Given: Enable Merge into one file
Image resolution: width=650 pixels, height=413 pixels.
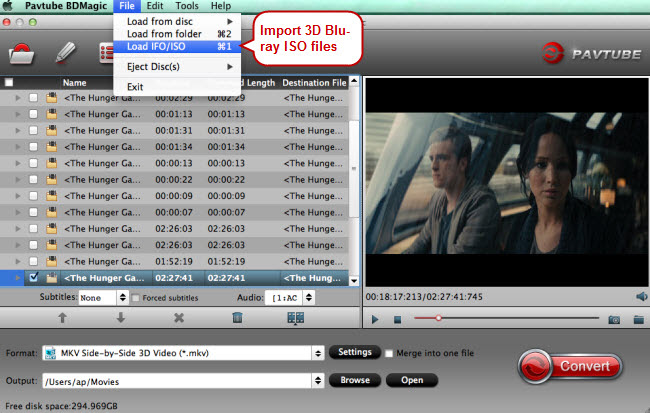Looking at the screenshot, I should pos(389,353).
